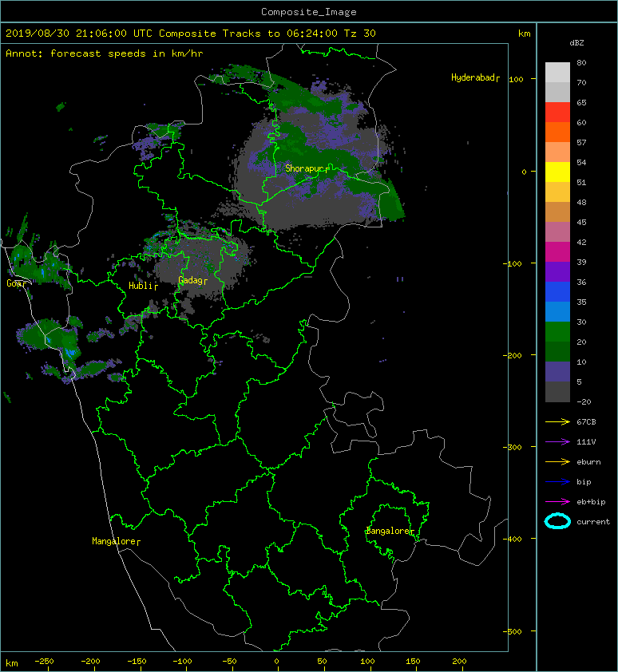The height and width of the screenshot is (672, 618).
Task: Click the blue bip arrow legend icon
Action: pos(557,482)
